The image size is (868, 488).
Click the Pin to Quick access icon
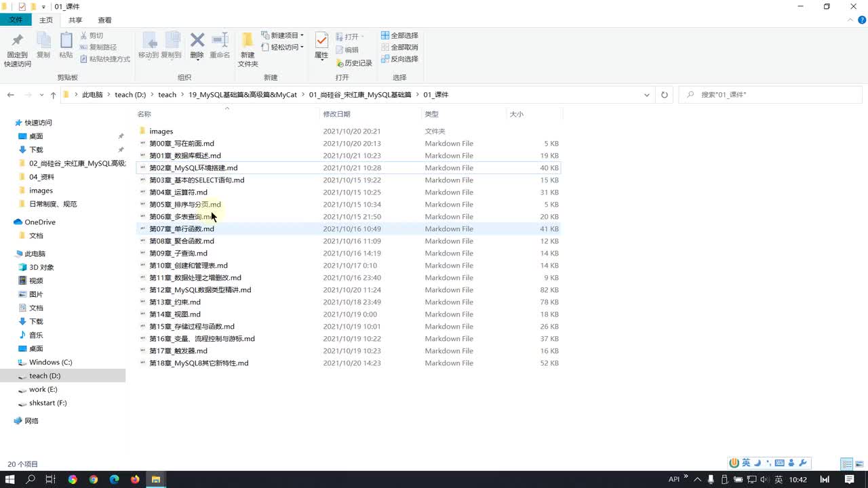coord(18,49)
